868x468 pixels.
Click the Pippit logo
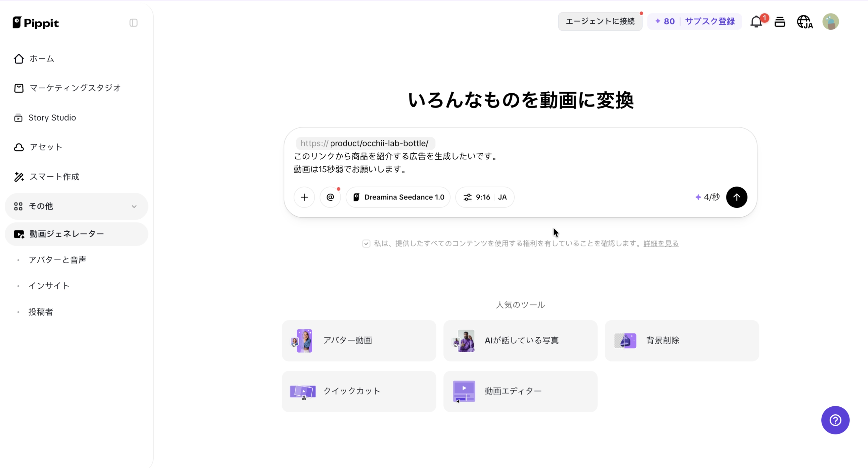35,22
